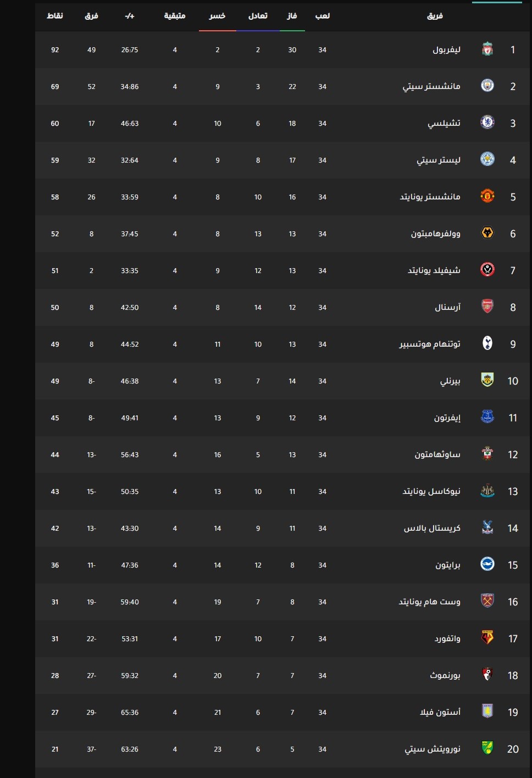Select the تعادل draws column header
532x778 pixels.
[258, 16]
